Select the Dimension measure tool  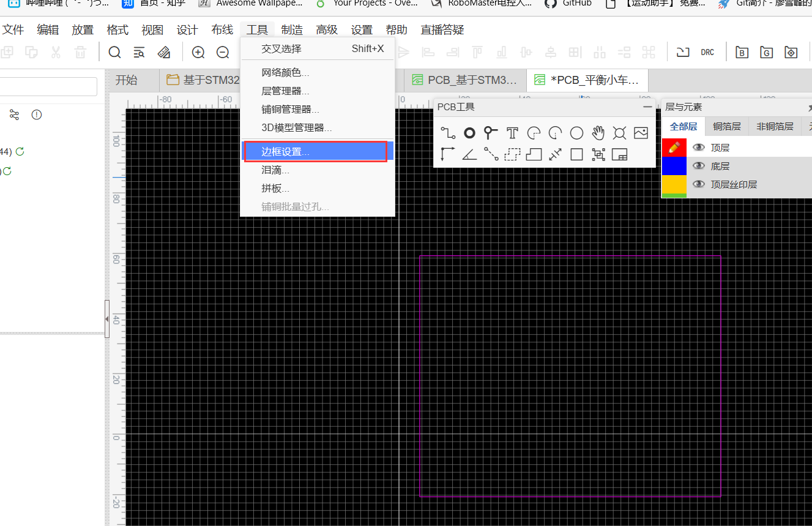click(555, 154)
